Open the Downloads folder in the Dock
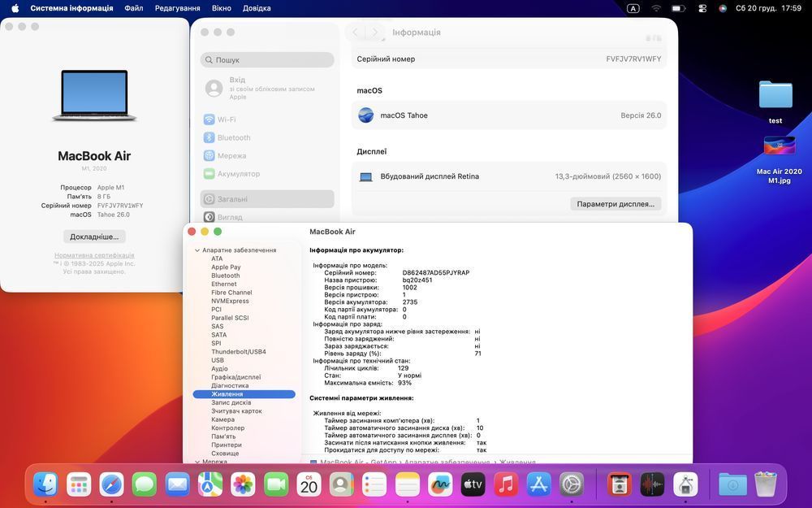This screenshot has height=508, width=812. point(732,485)
